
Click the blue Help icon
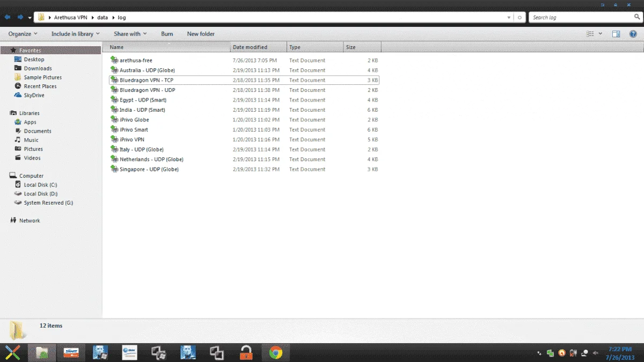click(x=634, y=34)
